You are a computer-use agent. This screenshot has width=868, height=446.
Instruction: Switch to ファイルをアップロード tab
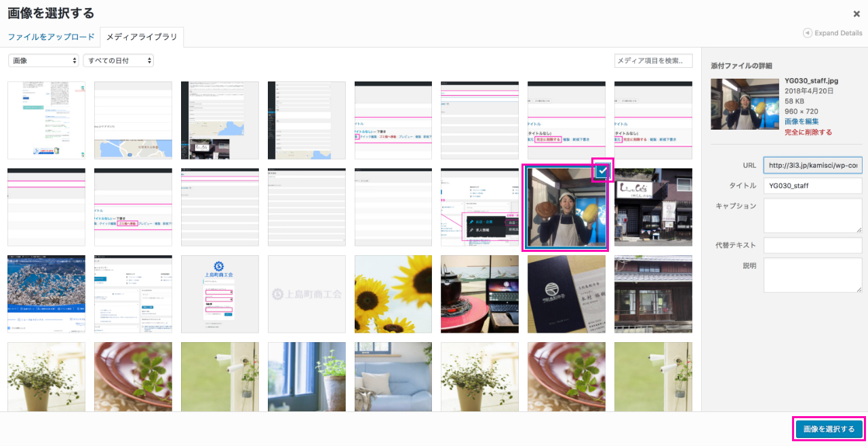[51, 37]
